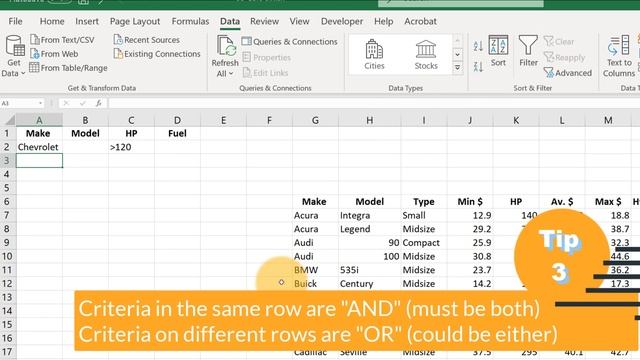Select the Stocks data type
Screen dimensions: 640x360
point(426,55)
